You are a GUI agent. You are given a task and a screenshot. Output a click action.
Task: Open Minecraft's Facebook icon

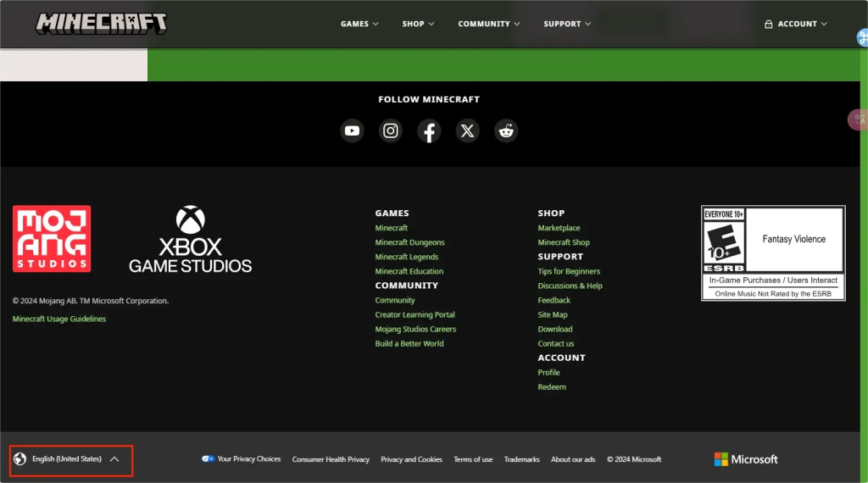pos(429,131)
